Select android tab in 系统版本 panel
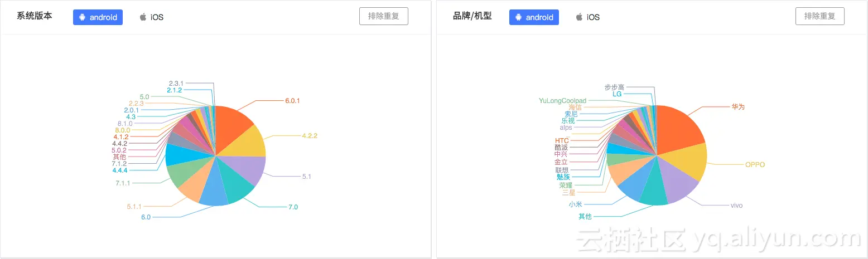868x259 pixels. (x=98, y=17)
